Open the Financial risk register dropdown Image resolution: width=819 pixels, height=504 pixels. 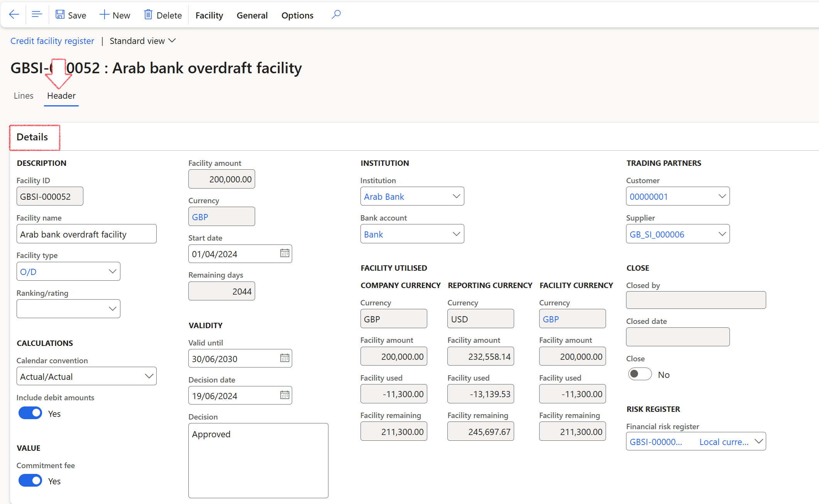[x=758, y=442]
